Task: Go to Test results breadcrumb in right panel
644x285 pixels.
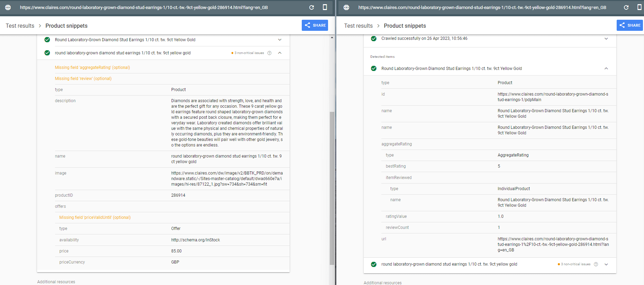Action: click(x=358, y=26)
